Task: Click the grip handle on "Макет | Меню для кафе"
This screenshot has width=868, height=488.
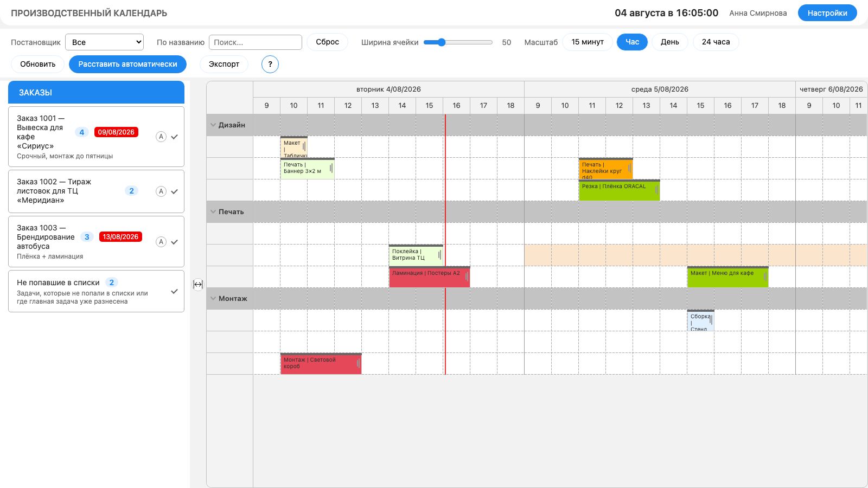Action: click(765, 277)
